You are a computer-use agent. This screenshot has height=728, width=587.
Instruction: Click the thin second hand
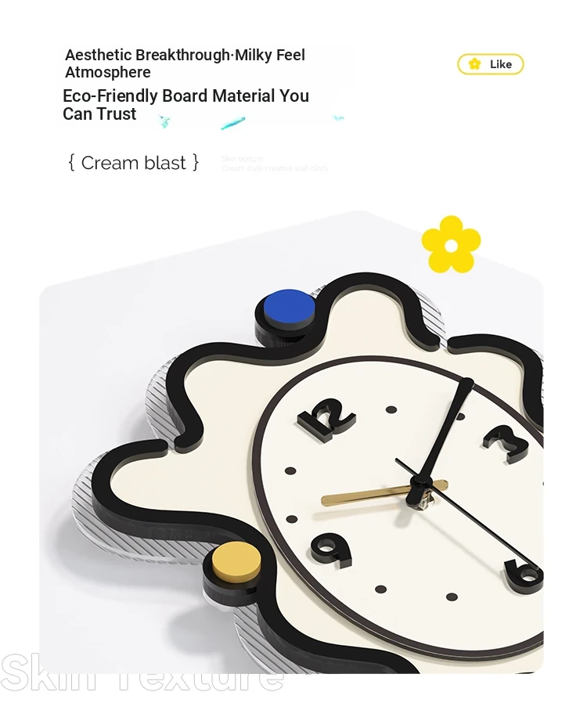pos(470,516)
